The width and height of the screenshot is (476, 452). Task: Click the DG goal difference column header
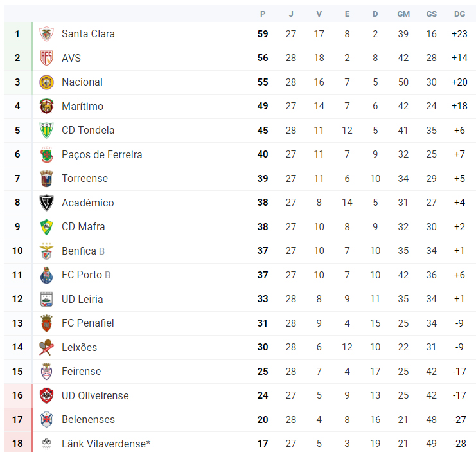[x=459, y=14]
